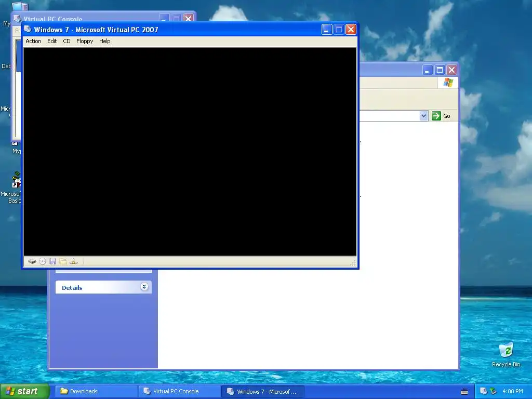The image size is (532, 399).
Task: Open the Action menu in Virtual PC
Action: tap(33, 41)
